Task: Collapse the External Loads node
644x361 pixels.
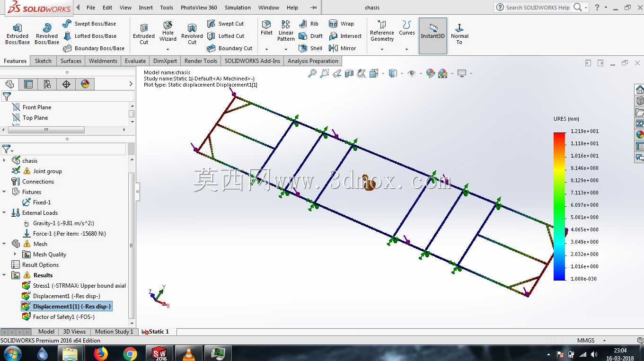Action: [4, 213]
